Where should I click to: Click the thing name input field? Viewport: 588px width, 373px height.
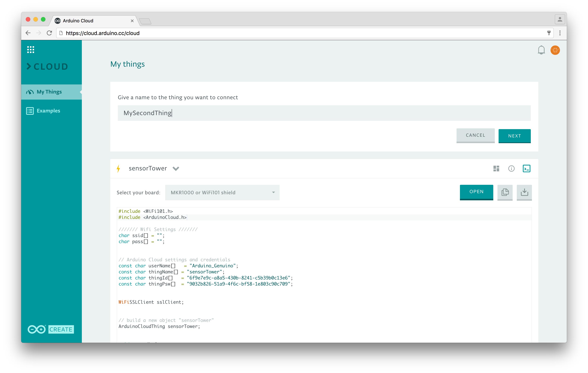324,113
